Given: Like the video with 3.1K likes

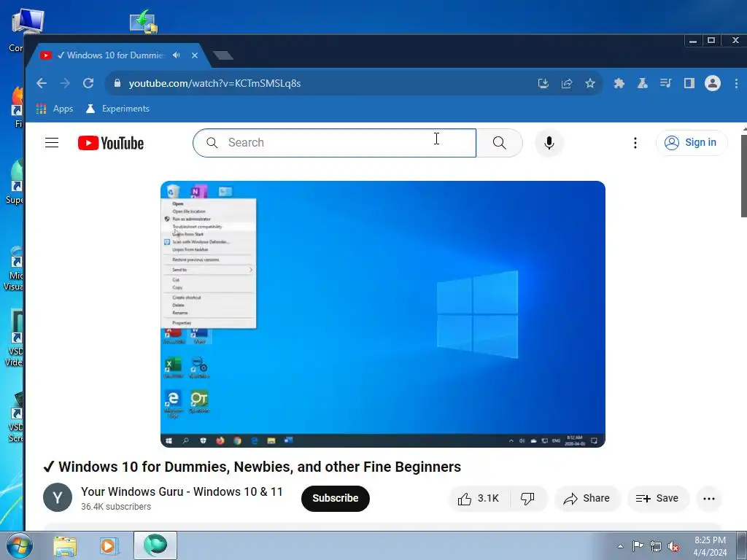Looking at the screenshot, I should point(479,499).
